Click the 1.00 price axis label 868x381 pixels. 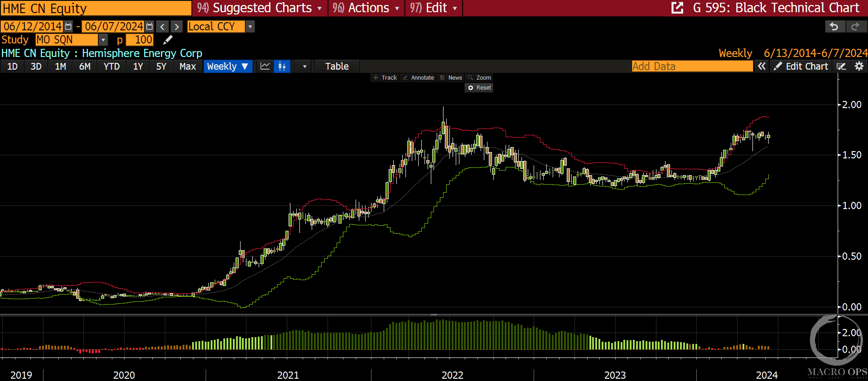pyautogui.click(x=852, y=205)
